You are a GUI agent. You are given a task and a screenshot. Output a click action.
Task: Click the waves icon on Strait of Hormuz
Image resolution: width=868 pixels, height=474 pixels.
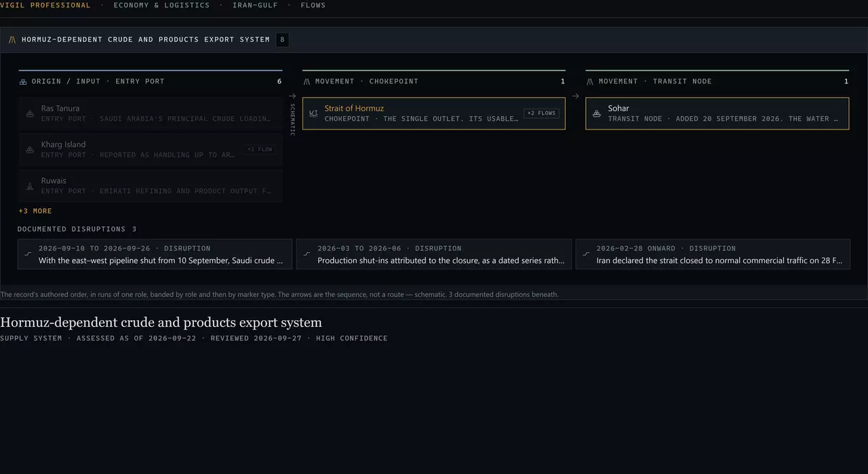tap(313, 113)
